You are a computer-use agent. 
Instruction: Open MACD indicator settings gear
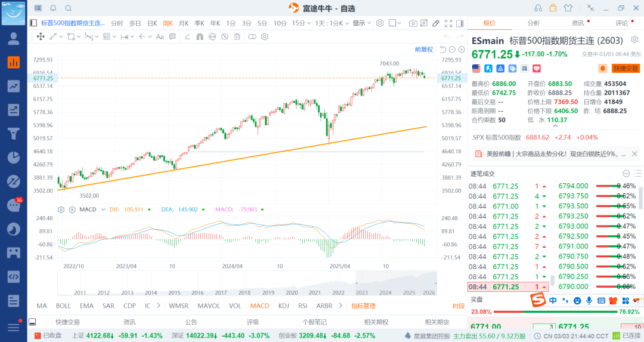[x=61, y=209]
